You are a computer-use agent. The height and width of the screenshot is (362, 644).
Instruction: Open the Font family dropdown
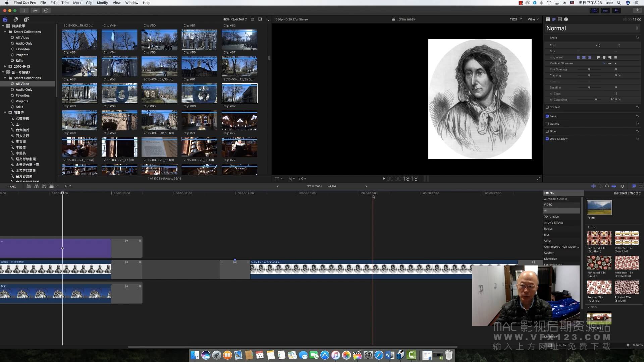(598, 45)
